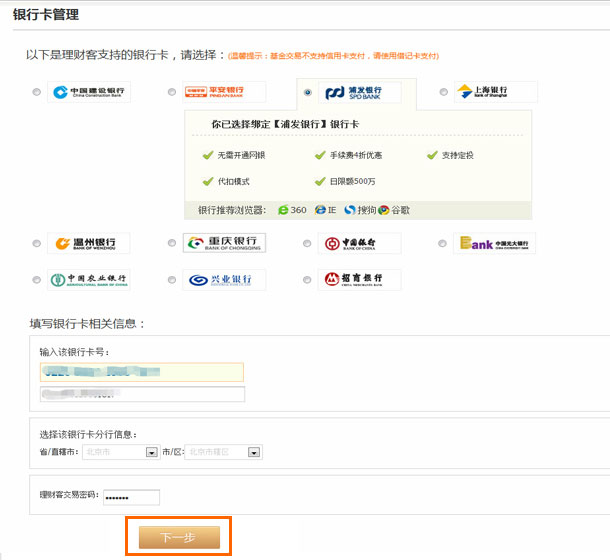The width and height of the screenshot is (610, 560).
Task: Click the China Construction Bank logo
Action: point(89,92)
